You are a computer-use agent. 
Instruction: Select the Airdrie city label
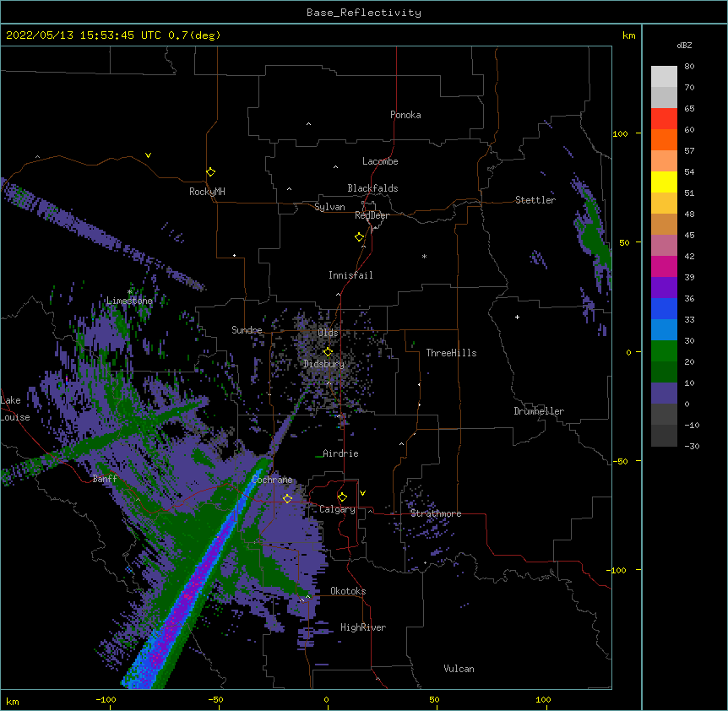click(340, 453)
